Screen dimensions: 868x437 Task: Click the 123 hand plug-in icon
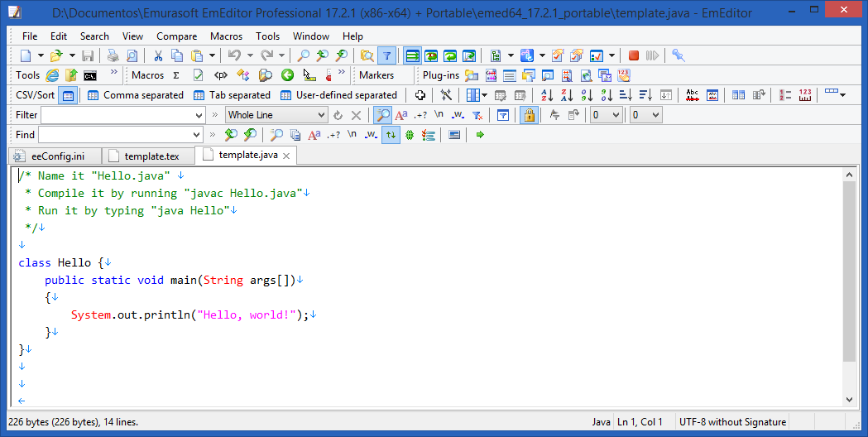623,75
